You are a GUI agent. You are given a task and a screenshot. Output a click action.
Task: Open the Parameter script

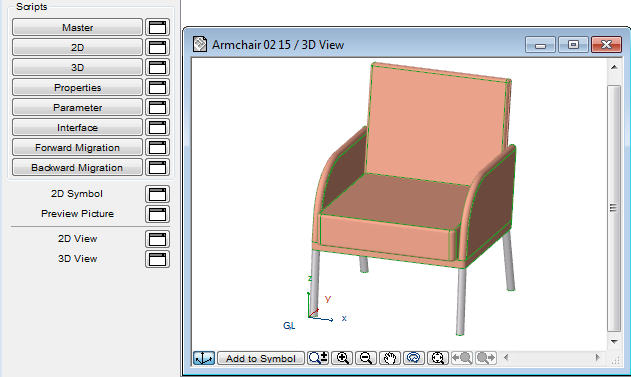[x=77, y=107]
